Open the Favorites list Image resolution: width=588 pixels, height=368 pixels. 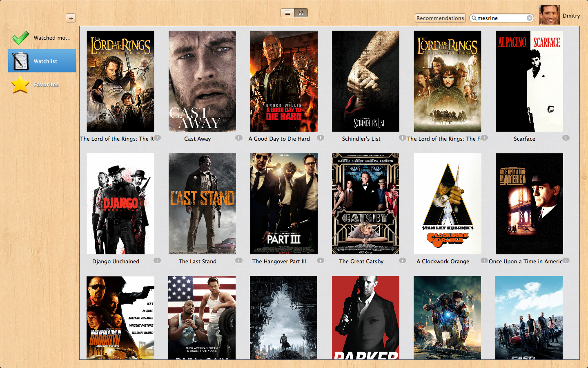click(x=42, y=84)
